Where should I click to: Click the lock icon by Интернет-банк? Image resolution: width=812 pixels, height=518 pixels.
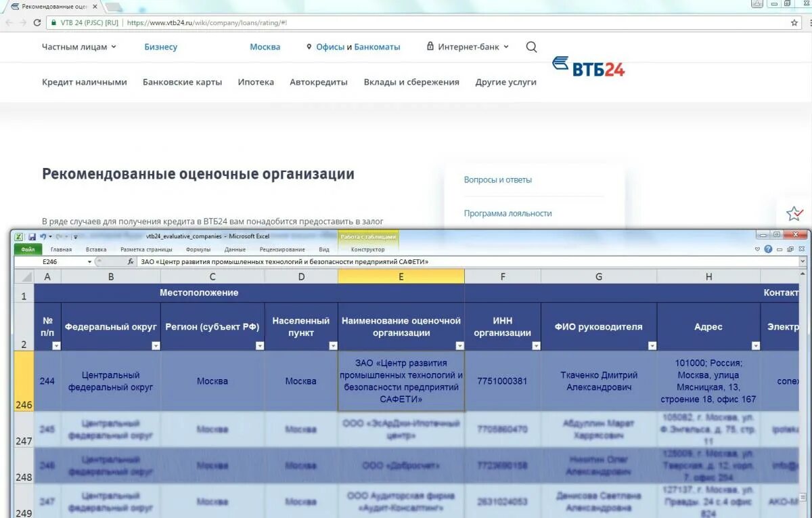[x=430, y=46]
